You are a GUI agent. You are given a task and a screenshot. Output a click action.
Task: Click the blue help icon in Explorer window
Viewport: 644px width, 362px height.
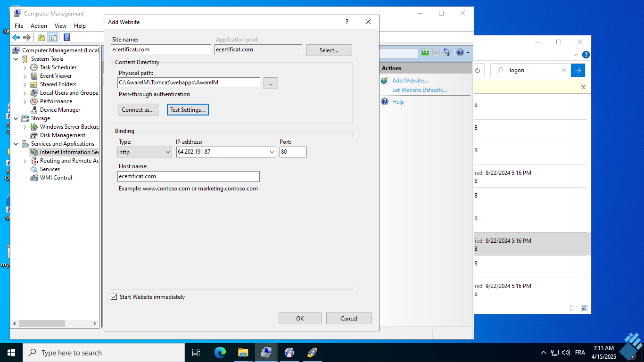[x=586, y=55]
